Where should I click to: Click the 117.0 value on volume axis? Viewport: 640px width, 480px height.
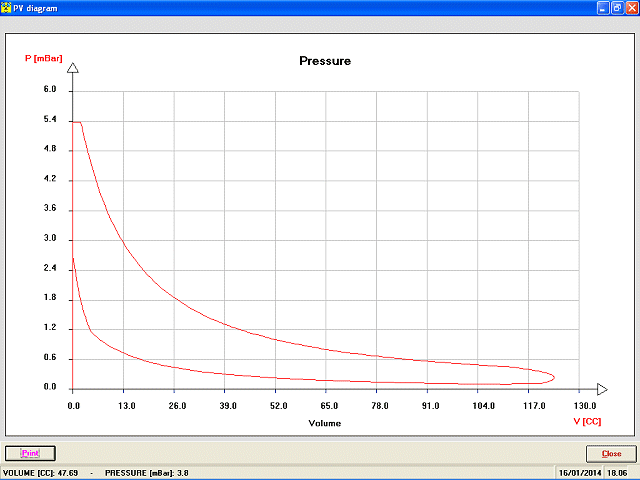(534, 406)
